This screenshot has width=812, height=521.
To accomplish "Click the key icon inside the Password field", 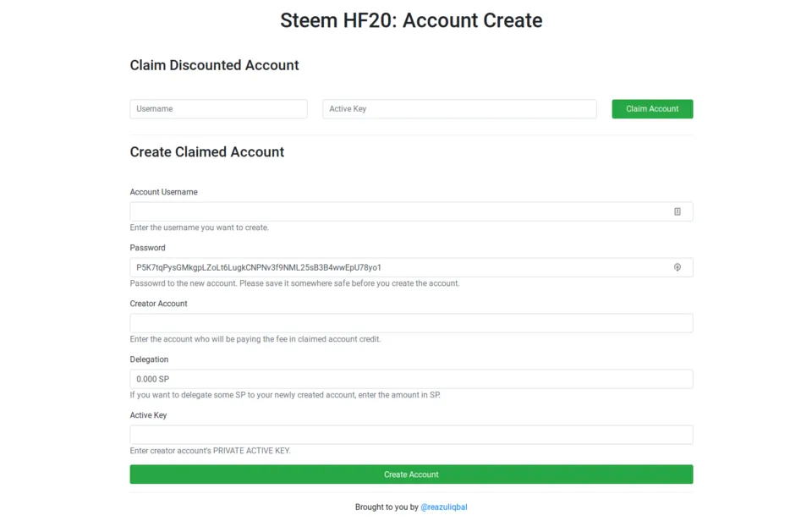I will [x=677, y=267].
